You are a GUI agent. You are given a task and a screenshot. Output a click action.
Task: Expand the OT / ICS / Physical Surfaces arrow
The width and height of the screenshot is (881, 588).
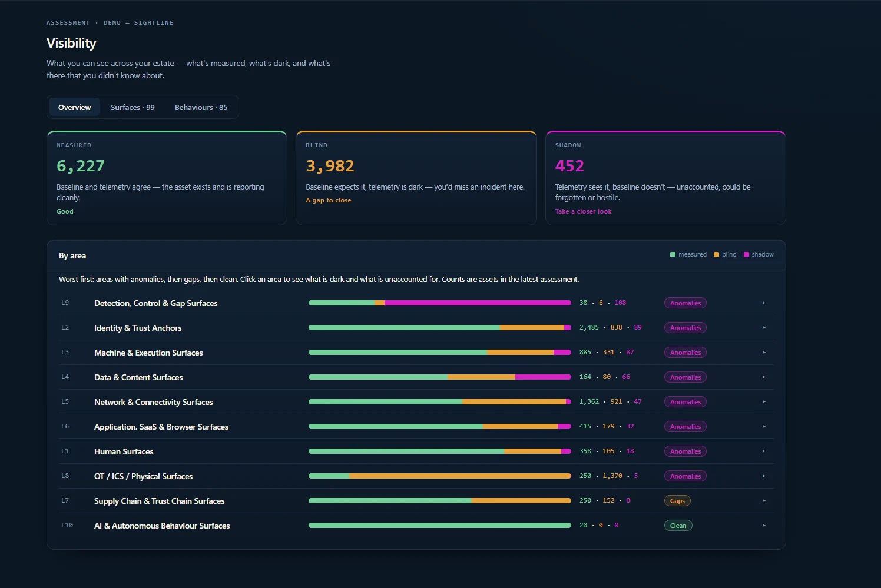pyautogui.click(x=764, y=476)
